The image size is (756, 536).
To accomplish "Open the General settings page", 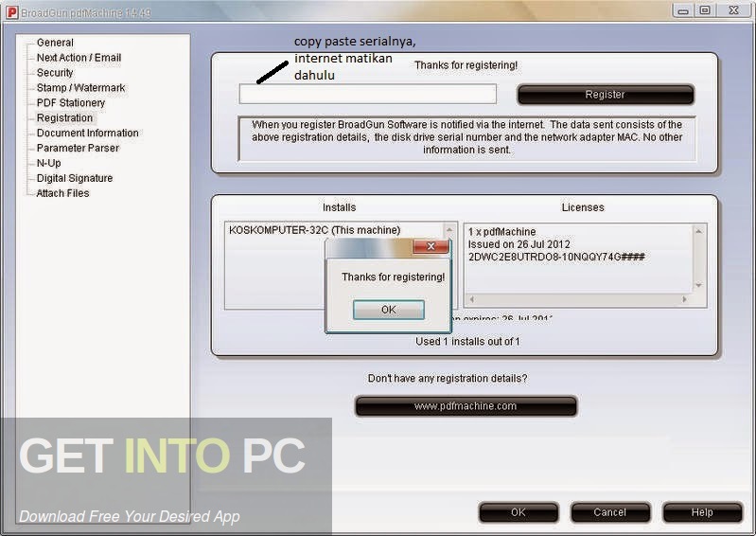I will [55, 43].
